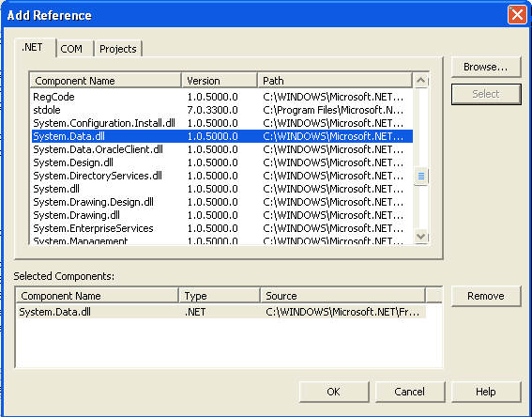Image resolution: width=532 pixels, height=417 pixels.
Task: Sort by upper Component Name column header
Action: 106,81
